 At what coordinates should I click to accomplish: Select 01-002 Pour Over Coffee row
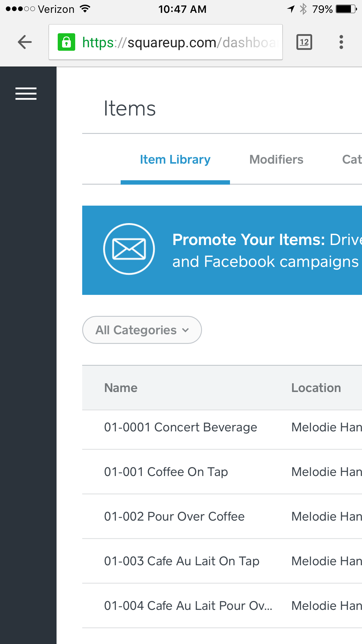point(222,517)
